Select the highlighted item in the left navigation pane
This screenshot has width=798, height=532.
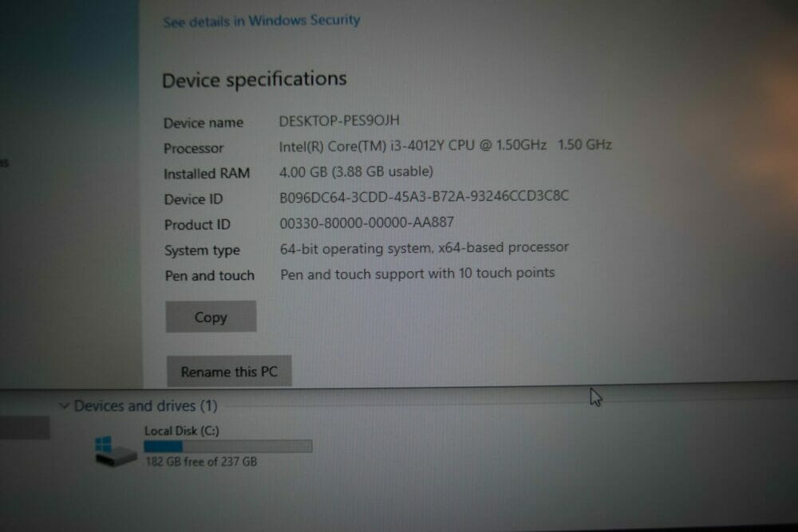pyautogui.click(x=25, y=428)
